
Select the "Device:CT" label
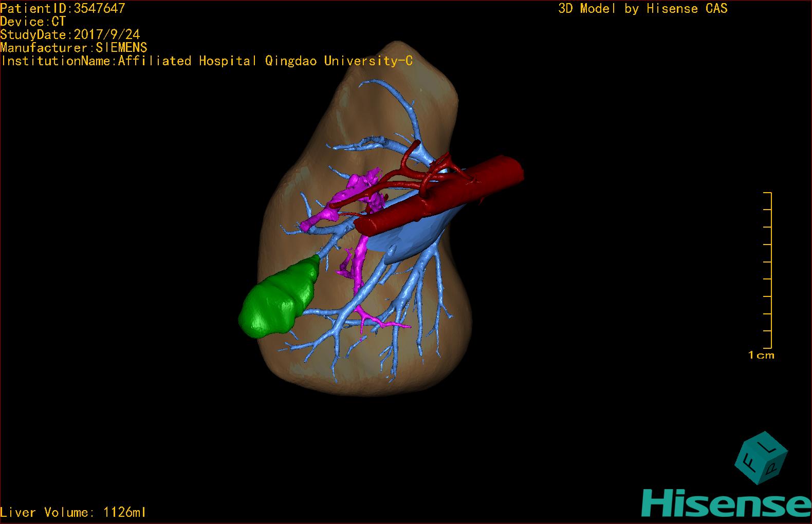33,22
